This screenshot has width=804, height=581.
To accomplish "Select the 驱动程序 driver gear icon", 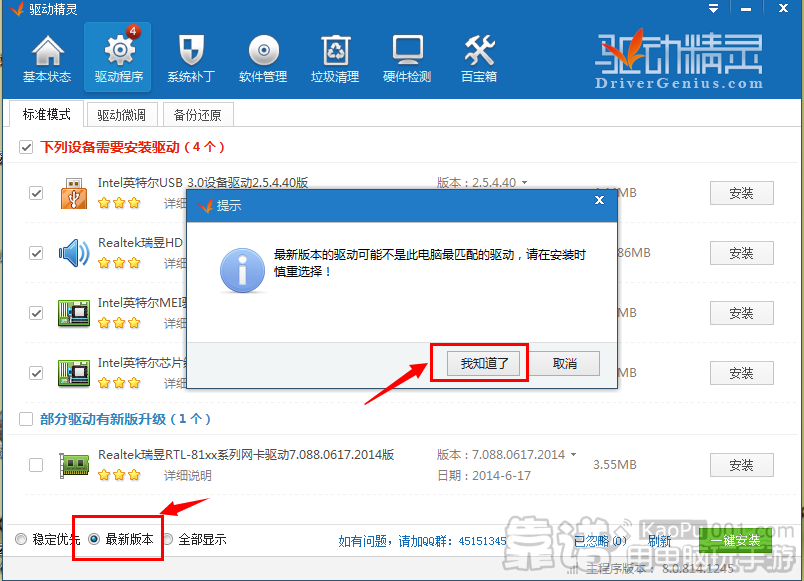I will (x=118, y=57).
